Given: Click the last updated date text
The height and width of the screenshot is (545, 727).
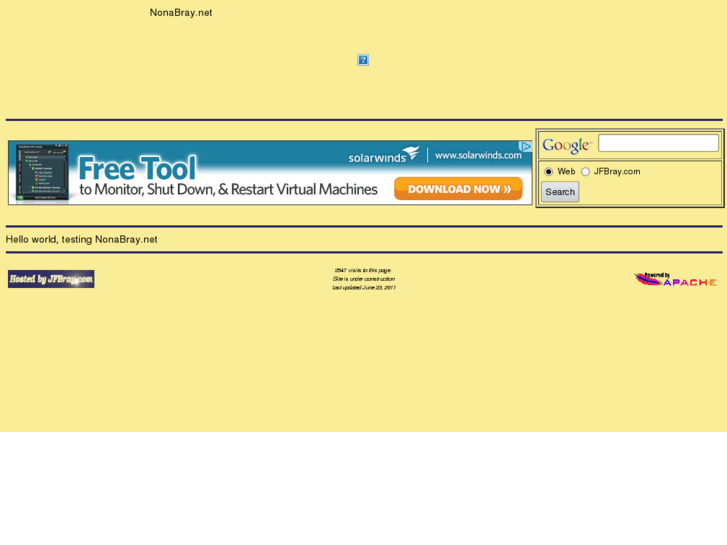Looking at the screenshot, I should (364, 288).
